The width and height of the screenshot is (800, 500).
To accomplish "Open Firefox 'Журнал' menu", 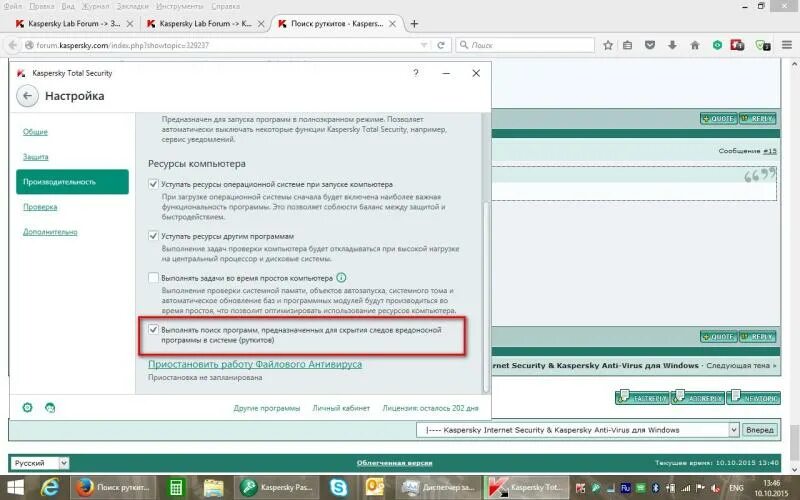I will 95,6.
